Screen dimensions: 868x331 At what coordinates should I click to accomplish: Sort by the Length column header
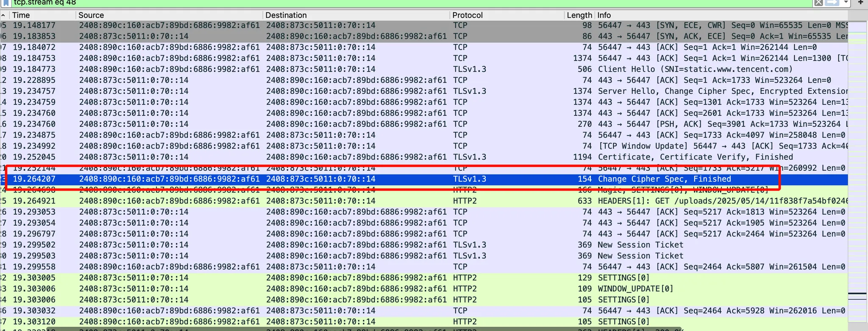coord(579,15)
